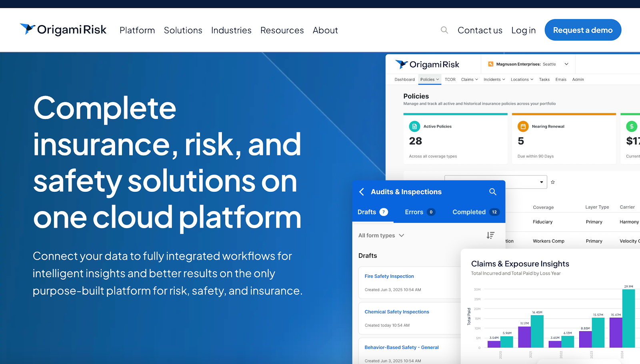Click the 29.9M teal bar in chart
This screenshot has width=640, height=364.
[x=628, y=318]
